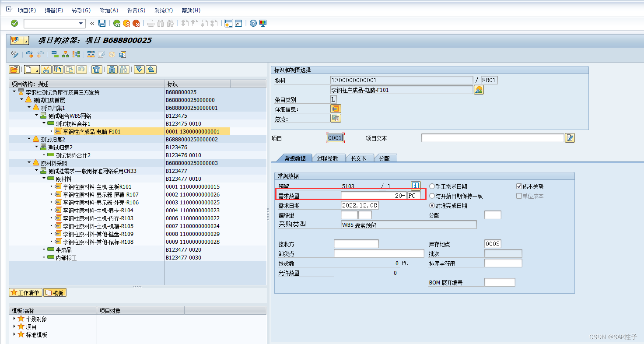Click the green Enter checkmark icon
This screenshot has width=644, height=344.
coord(14,23)
